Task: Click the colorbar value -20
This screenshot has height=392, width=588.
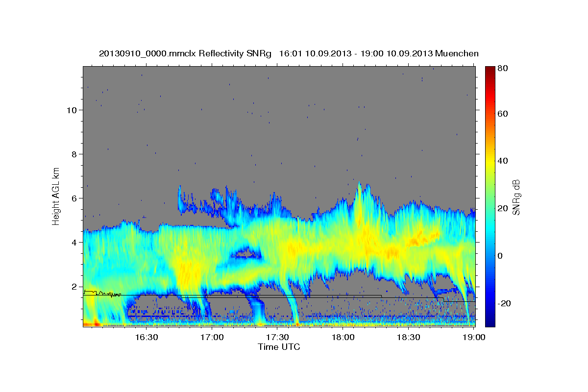Action: coord(504,303)
